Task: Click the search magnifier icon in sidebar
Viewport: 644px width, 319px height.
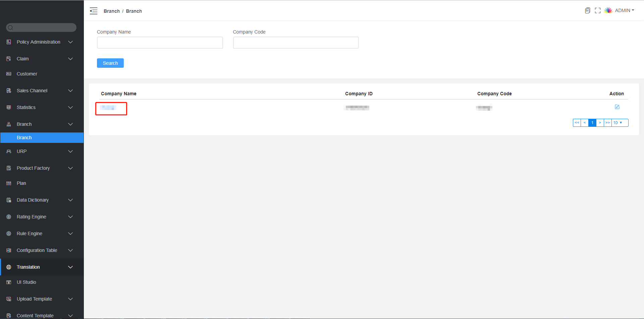Action: coord(11,28)
